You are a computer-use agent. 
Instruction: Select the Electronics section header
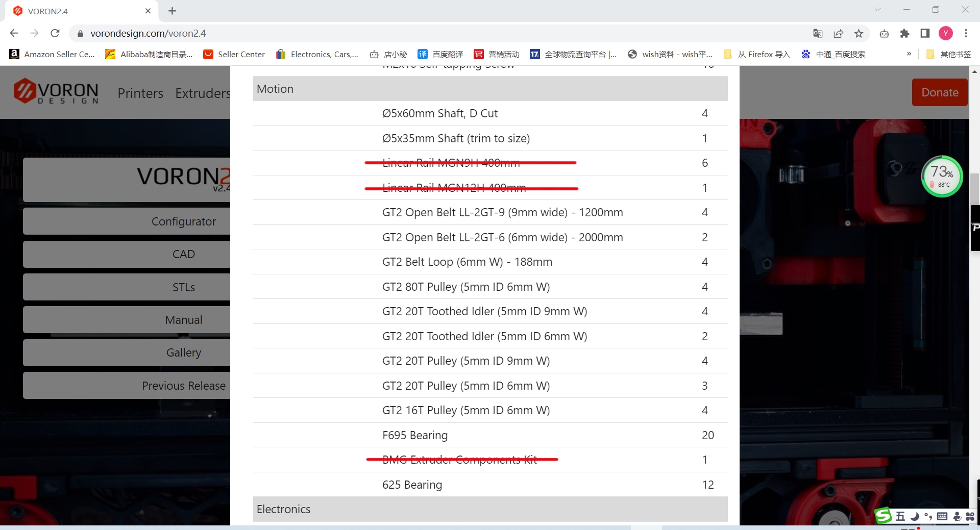[490, 509]
